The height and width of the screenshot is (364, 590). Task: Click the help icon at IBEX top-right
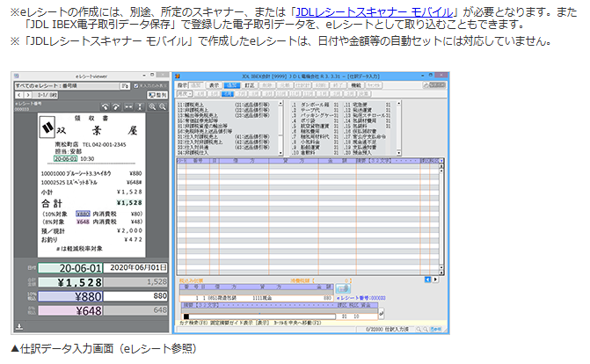coord(435,85)
